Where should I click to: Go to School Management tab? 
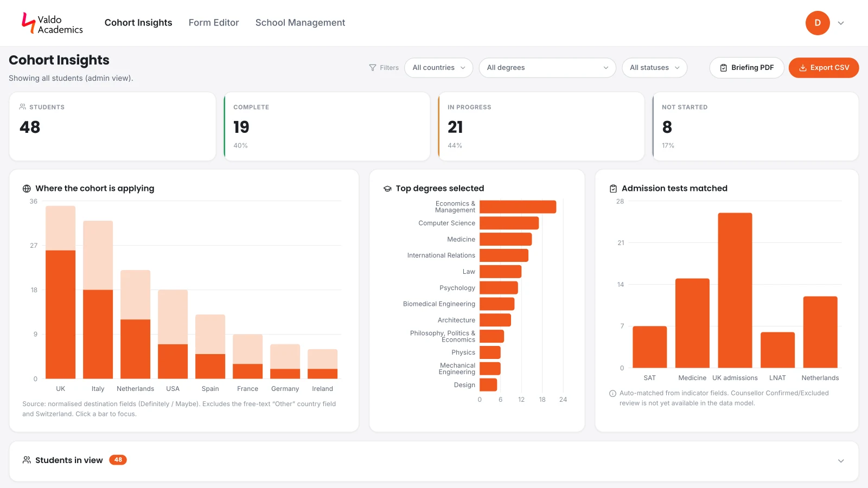click(x=300, y=23)
